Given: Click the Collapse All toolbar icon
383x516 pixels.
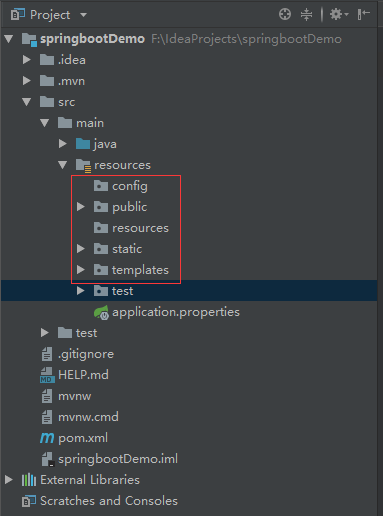Looking at the screenshot, I should (x=306, y=14).
